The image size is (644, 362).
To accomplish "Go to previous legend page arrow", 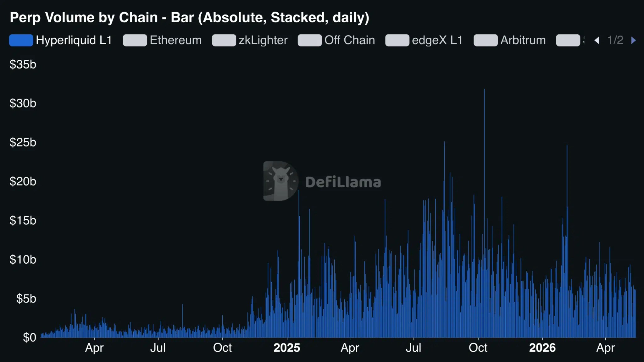I will (597, 40).
